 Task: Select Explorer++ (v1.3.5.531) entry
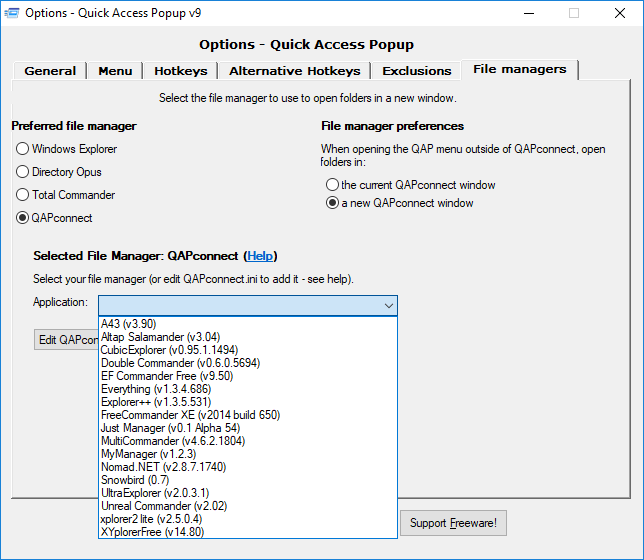click(x=248, y=402)
